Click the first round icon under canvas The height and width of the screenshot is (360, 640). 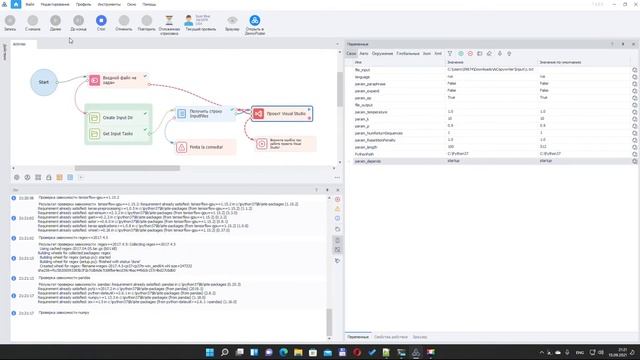17,178
